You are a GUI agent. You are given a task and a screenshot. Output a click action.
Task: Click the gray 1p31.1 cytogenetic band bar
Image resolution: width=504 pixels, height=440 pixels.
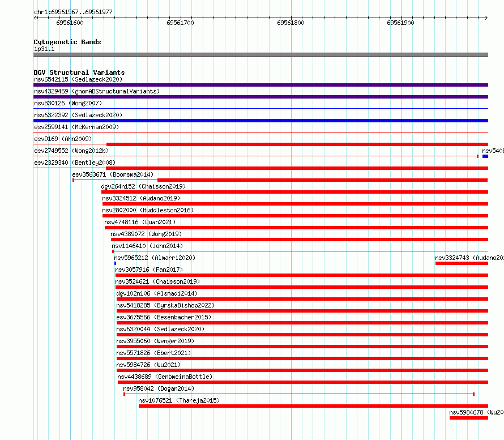260,55
